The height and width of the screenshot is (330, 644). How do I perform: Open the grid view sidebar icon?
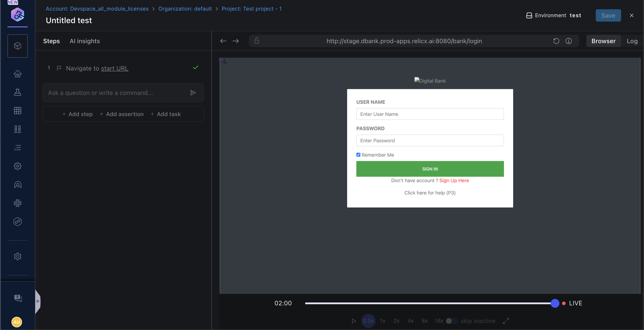pyautogui.click(x=17, y=111)
